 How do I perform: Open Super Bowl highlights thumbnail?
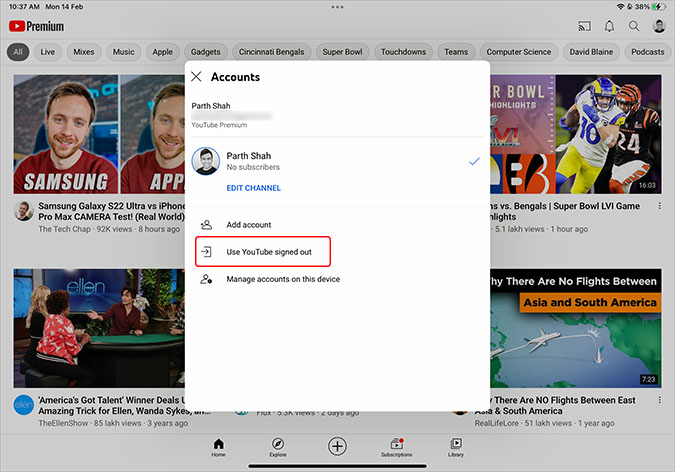pyautogui.click(x=576, y=134)
